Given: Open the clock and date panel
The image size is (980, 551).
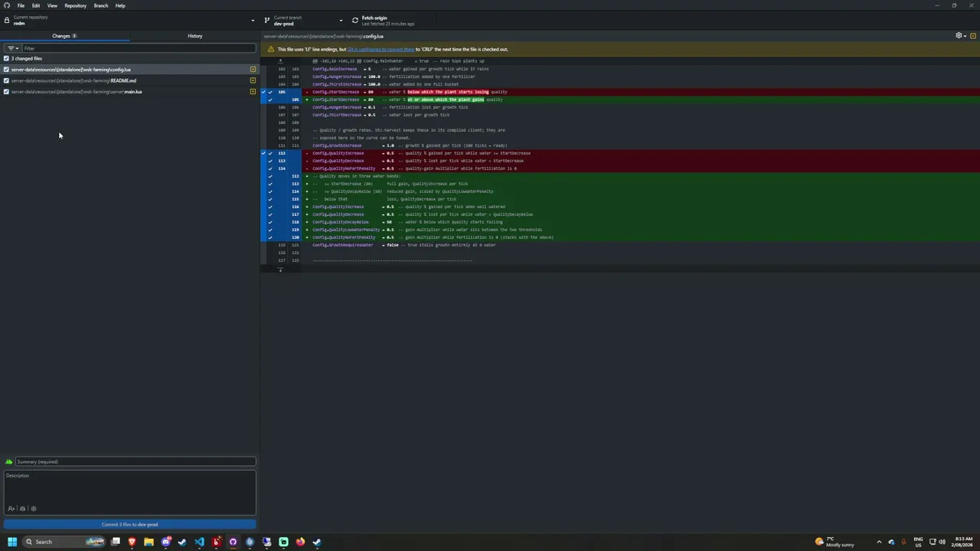Looking at the screenshot, I should click(962, 542).
